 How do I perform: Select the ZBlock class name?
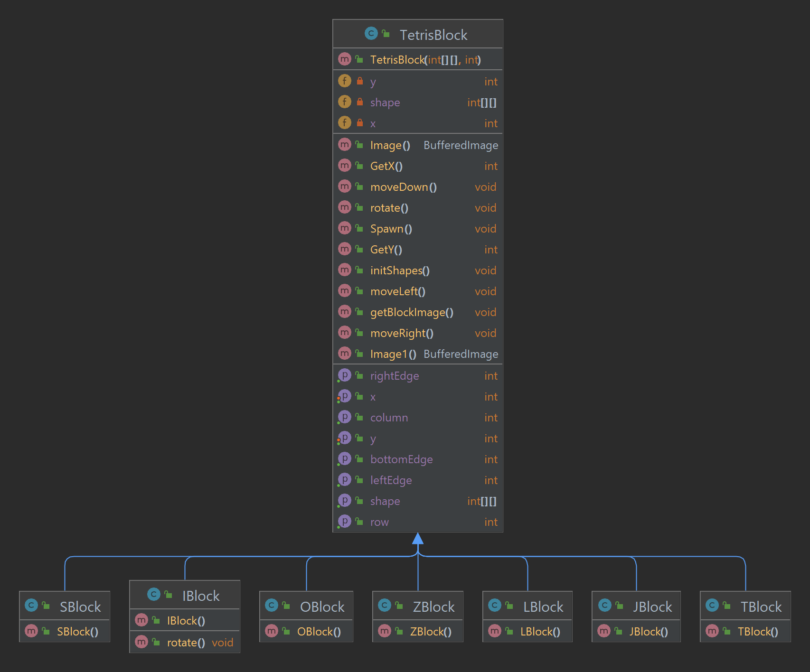pyautogui.click(x=433, y=607)
